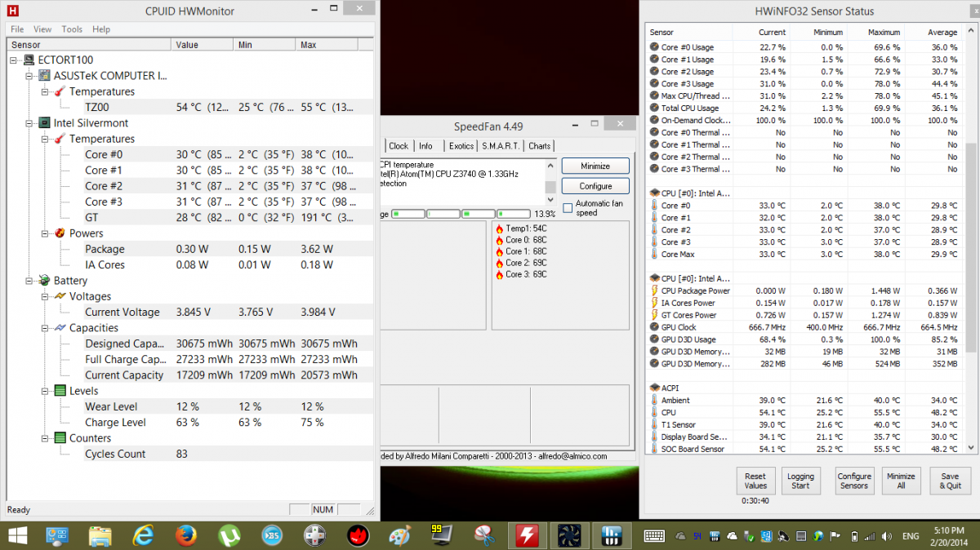Viewport: 980px width, 550px height.
Task: Collapse the Powers node
Action: [x=47, y=233]
